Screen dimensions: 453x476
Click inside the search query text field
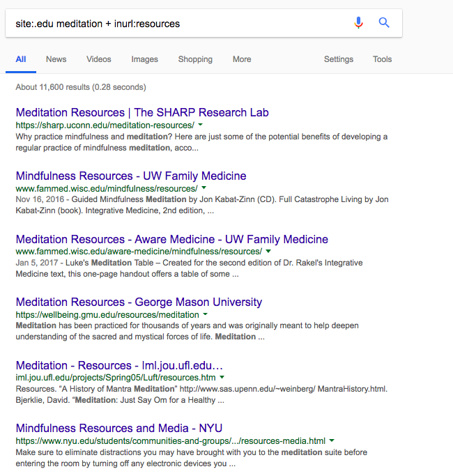[174, 24]
